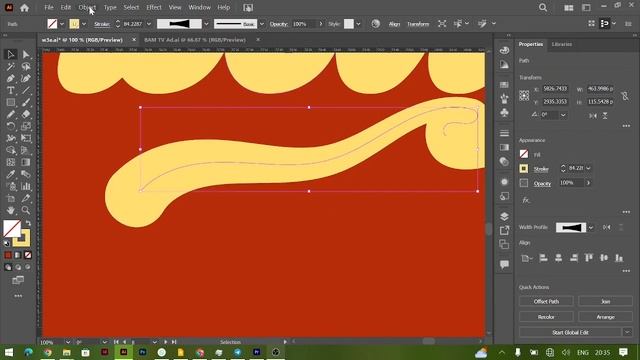Flip width profile along path
The width and height of the screenshot is (640, 360).
(x=607, y=227)
